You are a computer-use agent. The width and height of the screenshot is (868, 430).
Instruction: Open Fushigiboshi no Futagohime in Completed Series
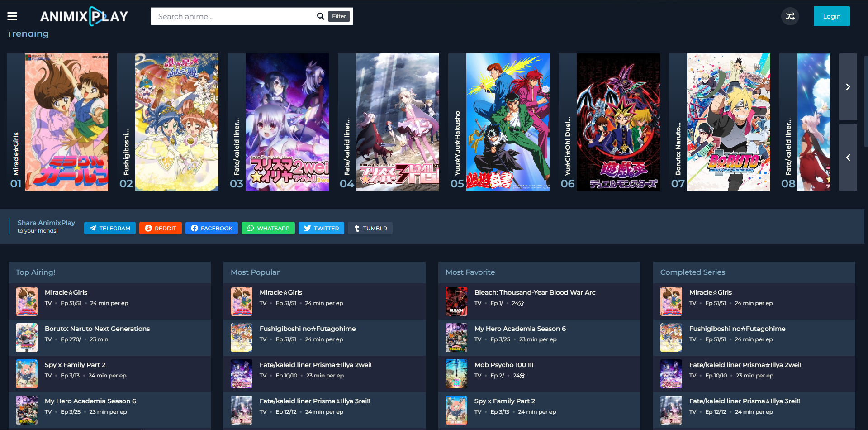(737, 329)
